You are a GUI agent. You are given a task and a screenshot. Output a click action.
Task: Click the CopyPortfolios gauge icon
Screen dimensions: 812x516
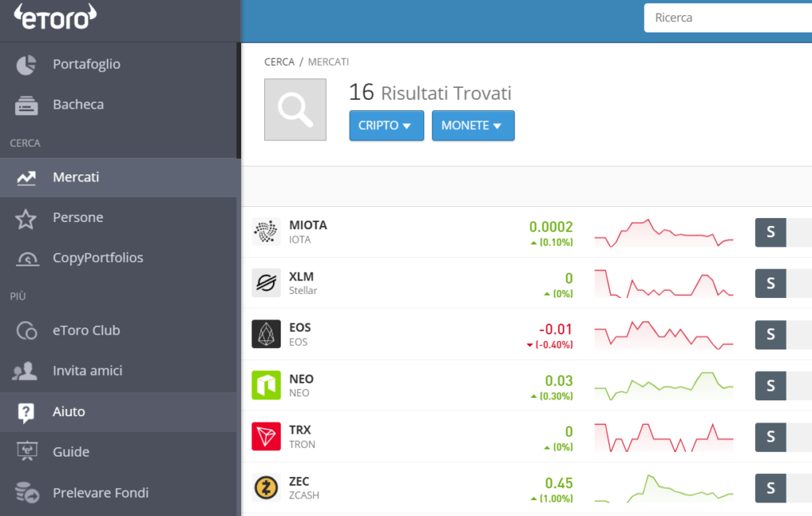coord(28,258)
